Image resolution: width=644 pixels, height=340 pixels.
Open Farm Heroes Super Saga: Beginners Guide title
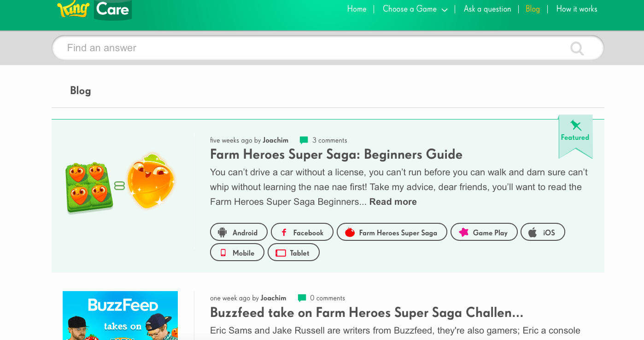(x=336, y=154)
